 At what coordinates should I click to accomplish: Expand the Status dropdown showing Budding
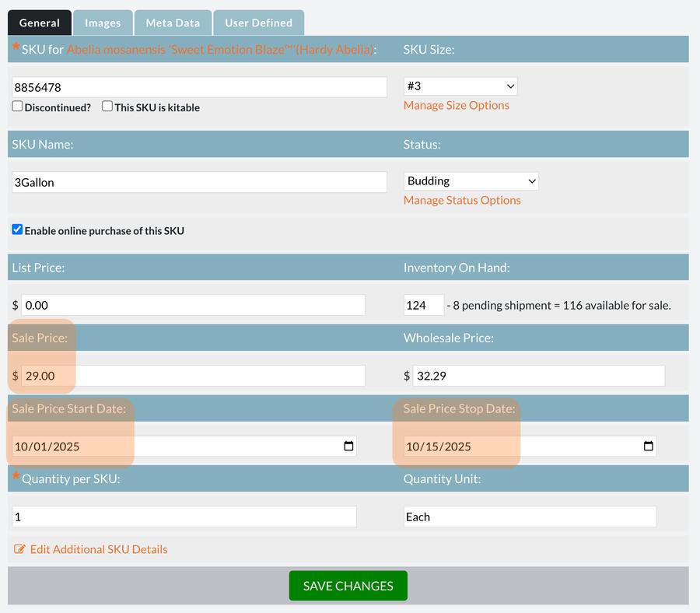(x=471, y=181)
